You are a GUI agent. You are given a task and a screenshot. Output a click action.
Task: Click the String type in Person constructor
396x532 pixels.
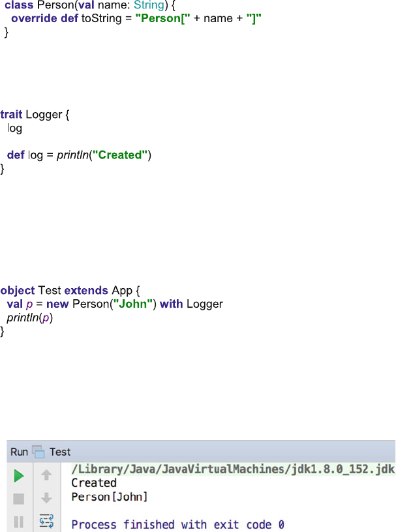pos(149,5)
